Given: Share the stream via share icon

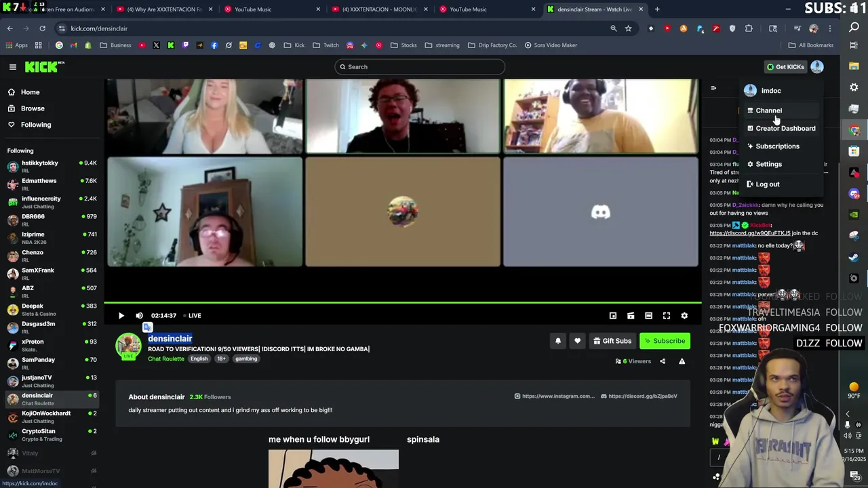Looking at the screenshot, I should click(x=663, y=361).
